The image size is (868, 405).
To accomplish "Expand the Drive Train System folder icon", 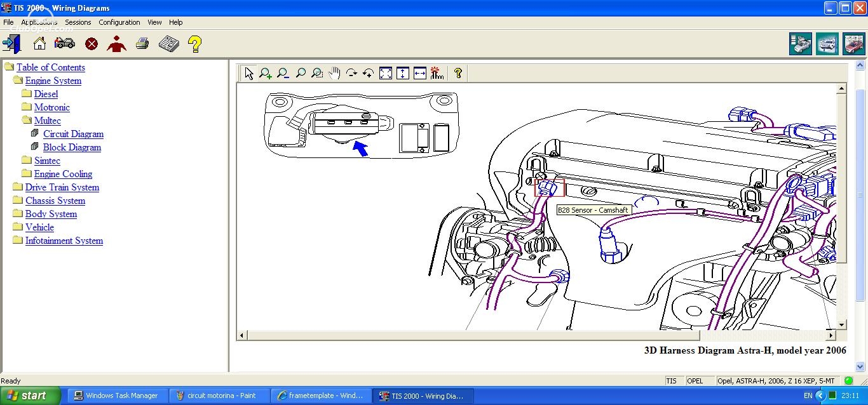I will point(18,187).
